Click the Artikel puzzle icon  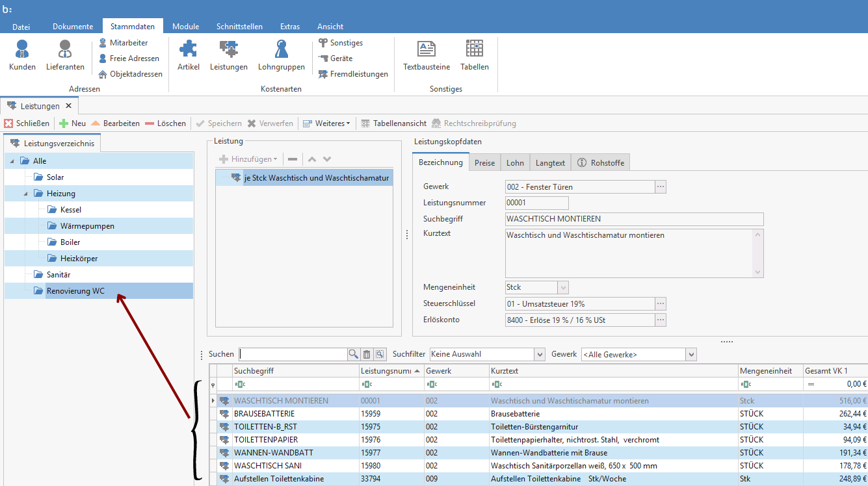[188, 55]
